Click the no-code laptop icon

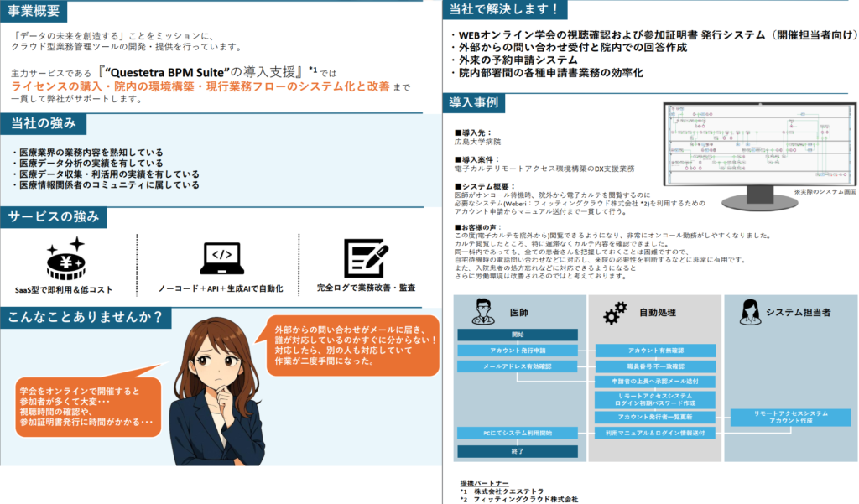click(x=221, y=257)
